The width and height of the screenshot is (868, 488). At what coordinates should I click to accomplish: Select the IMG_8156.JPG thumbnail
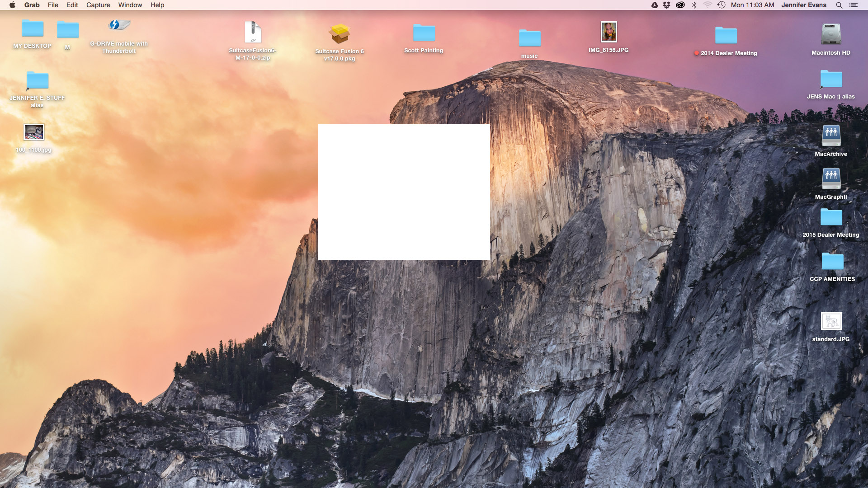click(609, 32)
